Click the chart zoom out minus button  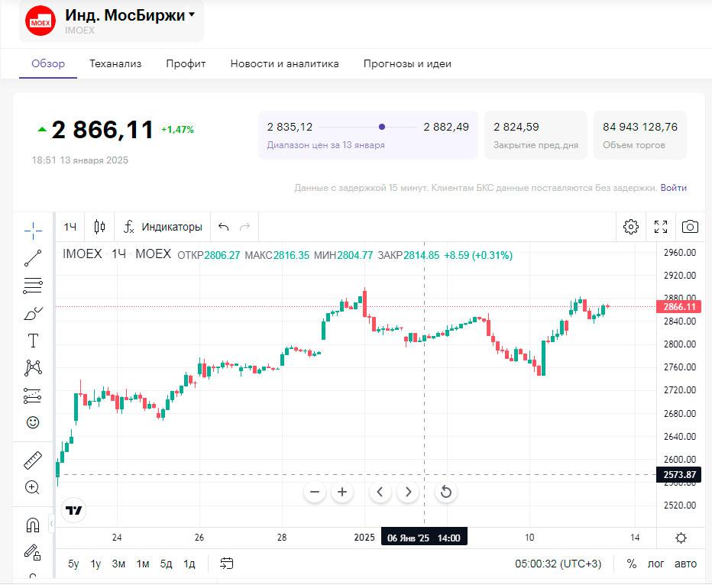[315, 492]
